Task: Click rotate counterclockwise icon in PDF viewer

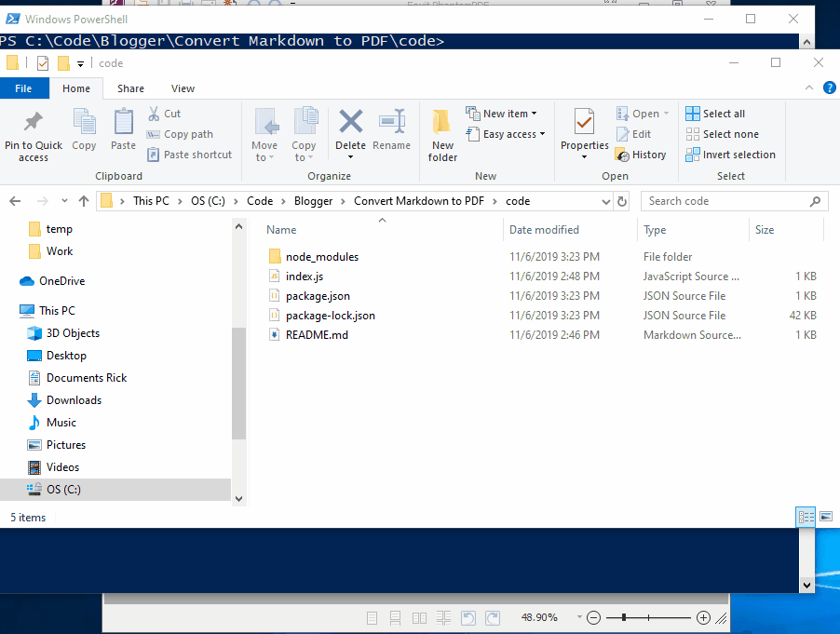Action: coord(468,618)
